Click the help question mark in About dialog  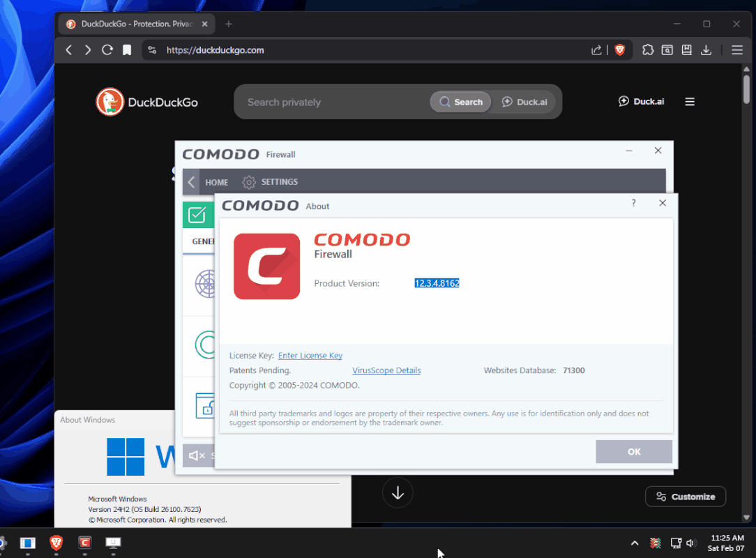pos(633,203)
